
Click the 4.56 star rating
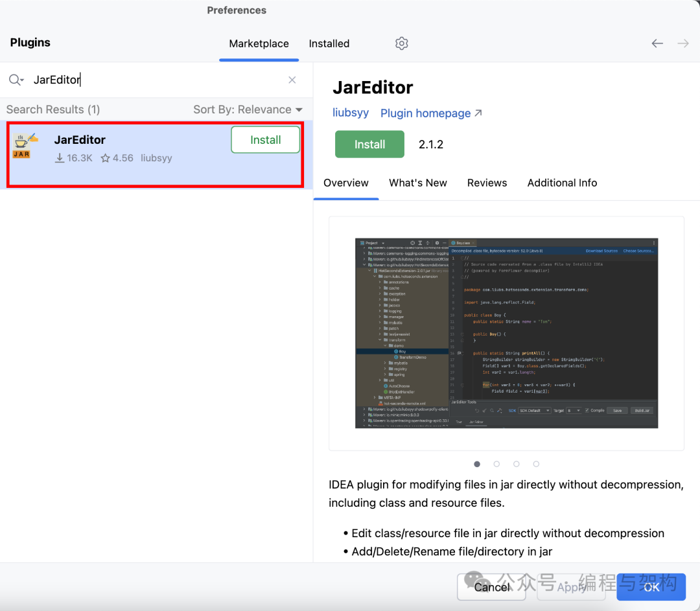coord(117,158)
